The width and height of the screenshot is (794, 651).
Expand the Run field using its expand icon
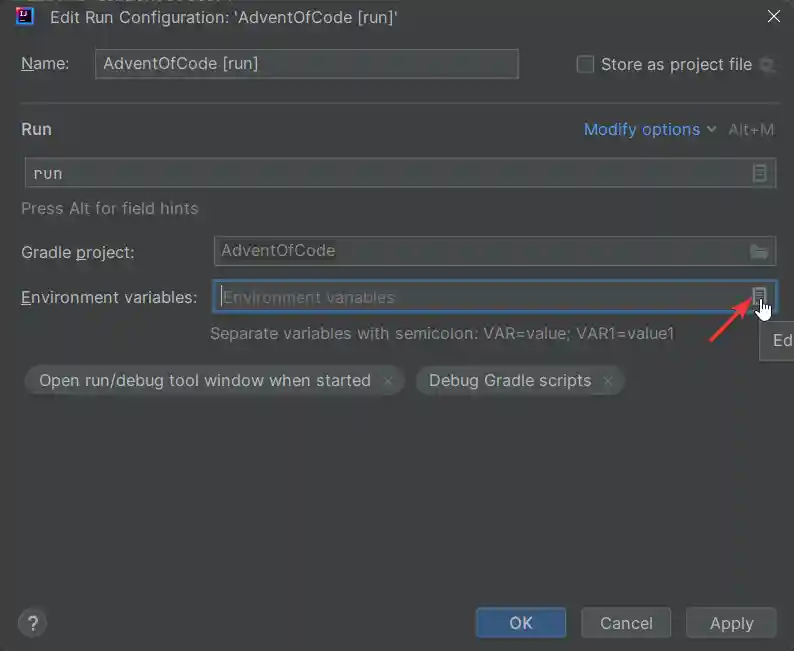click(x=760, y=173)
